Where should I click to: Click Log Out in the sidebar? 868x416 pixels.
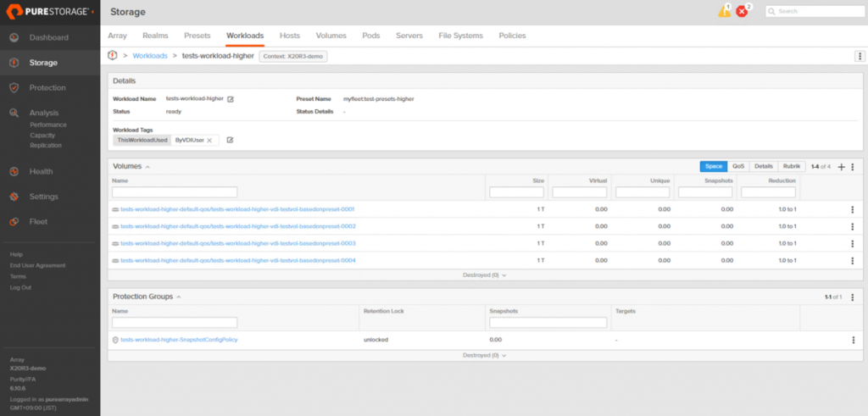point(20,288)
